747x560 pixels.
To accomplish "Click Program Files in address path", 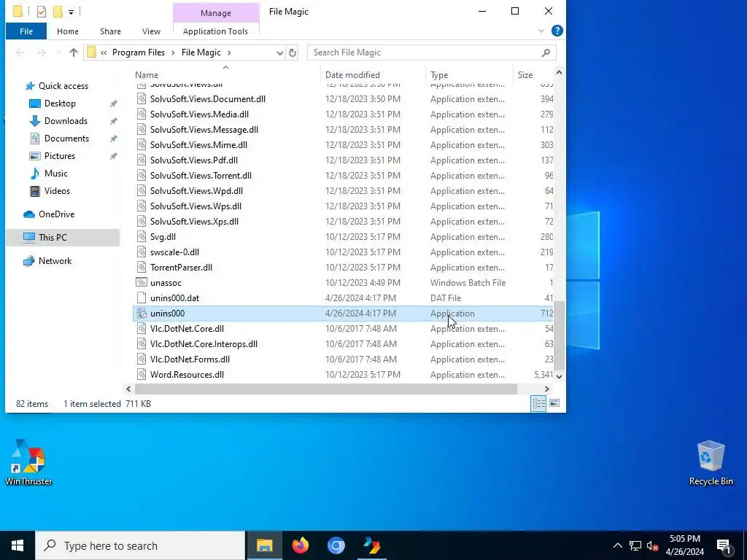I will 138,52.
